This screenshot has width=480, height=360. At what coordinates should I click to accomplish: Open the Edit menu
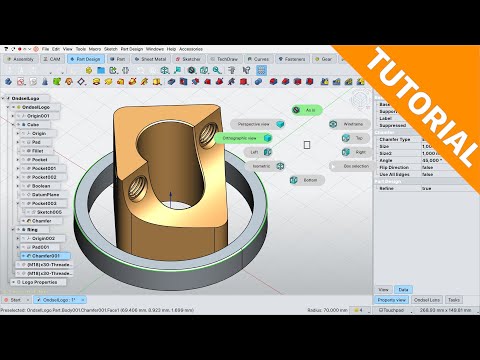pos(56,49)
